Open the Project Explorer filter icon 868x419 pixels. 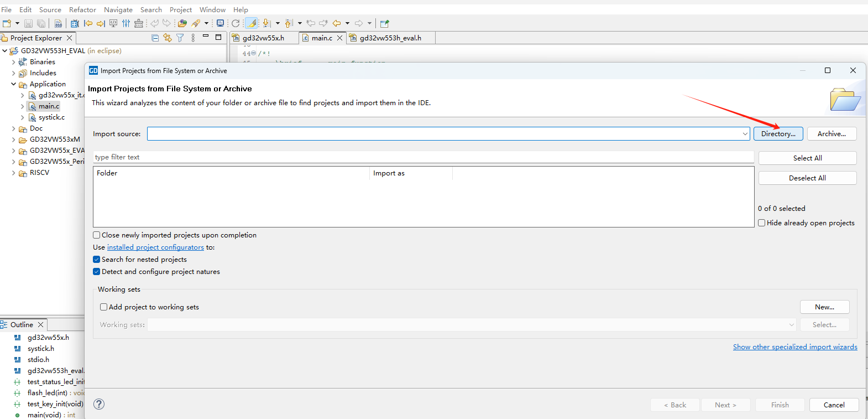(x=180, y=38)
